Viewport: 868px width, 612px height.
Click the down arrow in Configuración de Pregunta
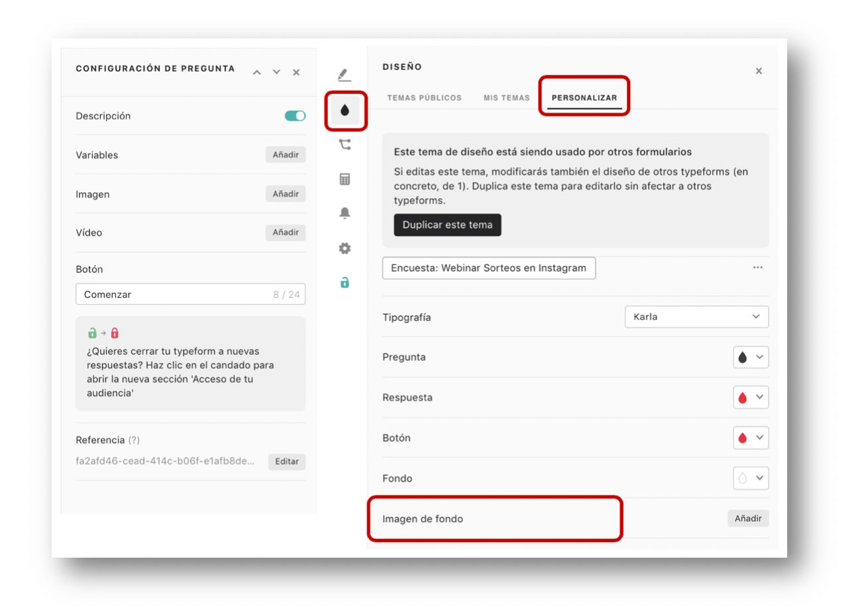coord(276,72)
